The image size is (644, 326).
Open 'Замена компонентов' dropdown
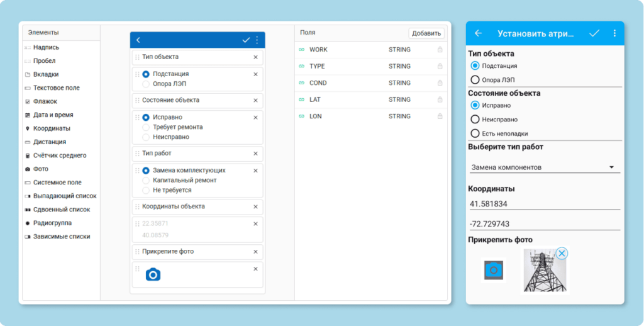point(544,167)
